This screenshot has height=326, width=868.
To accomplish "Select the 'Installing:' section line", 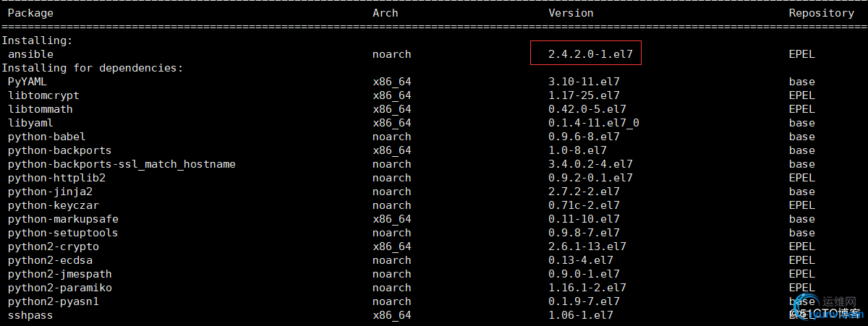I will [37, 40].
